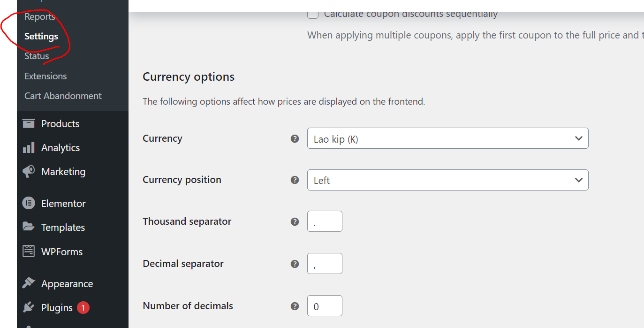Screen dimensions: 644x328
Task: Click the Thousand separator help icon
Action: coord(295,221)
